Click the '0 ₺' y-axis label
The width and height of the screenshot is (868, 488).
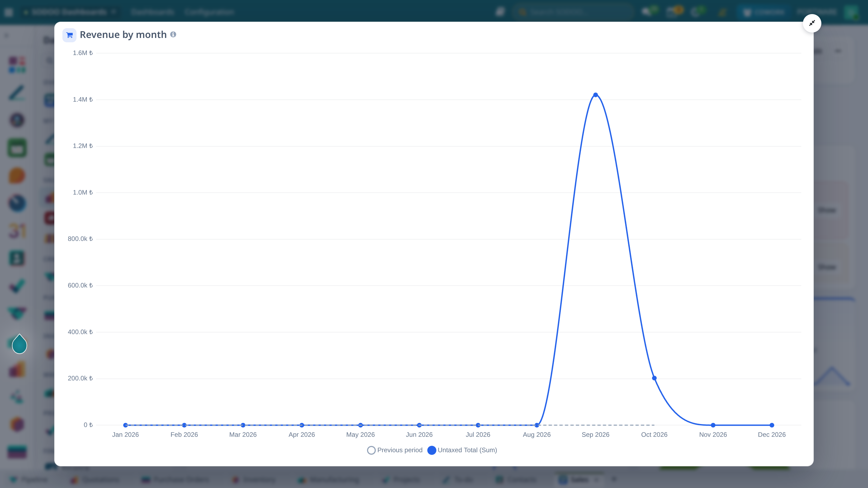[88, 425]
